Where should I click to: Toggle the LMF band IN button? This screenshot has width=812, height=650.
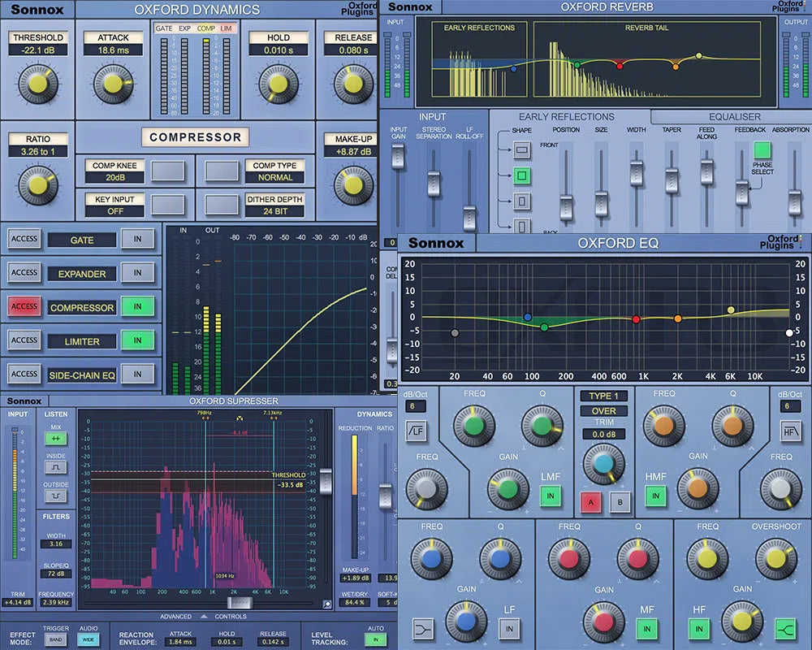pos(550,496)
